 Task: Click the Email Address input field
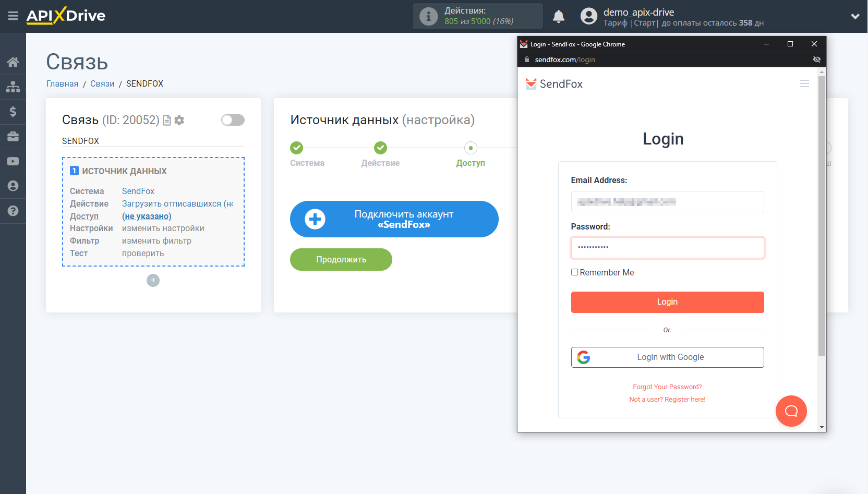[668, 202]
